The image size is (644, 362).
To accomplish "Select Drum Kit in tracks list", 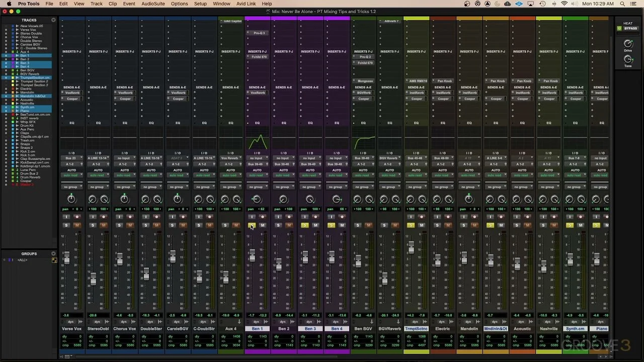I will point(27,126).
